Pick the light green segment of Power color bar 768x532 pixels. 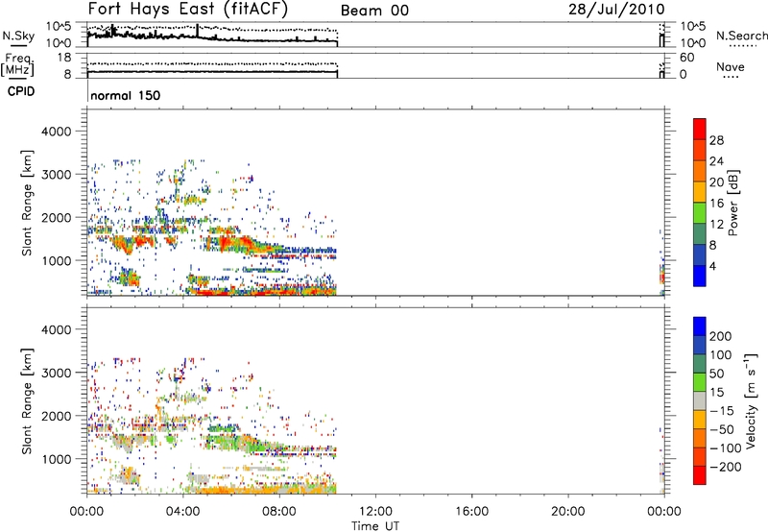click(700, 212)
